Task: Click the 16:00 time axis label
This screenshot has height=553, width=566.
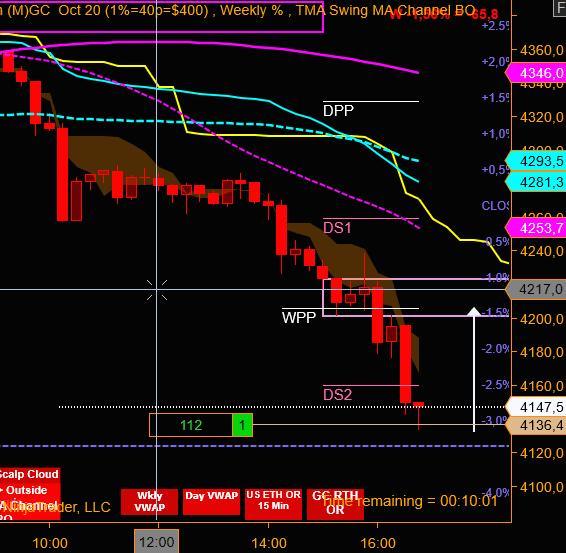Action: pyautogui.click(x=378, y=543)
